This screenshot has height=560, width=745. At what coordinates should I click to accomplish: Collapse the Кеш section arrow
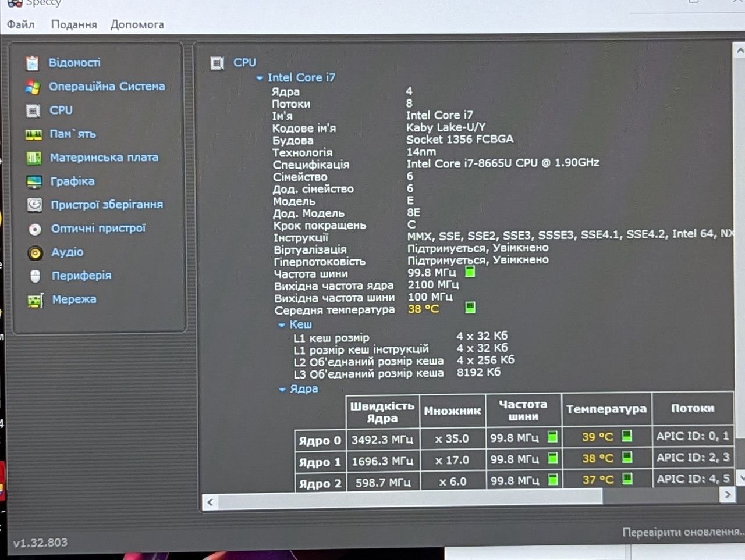[x=282, y=325]
